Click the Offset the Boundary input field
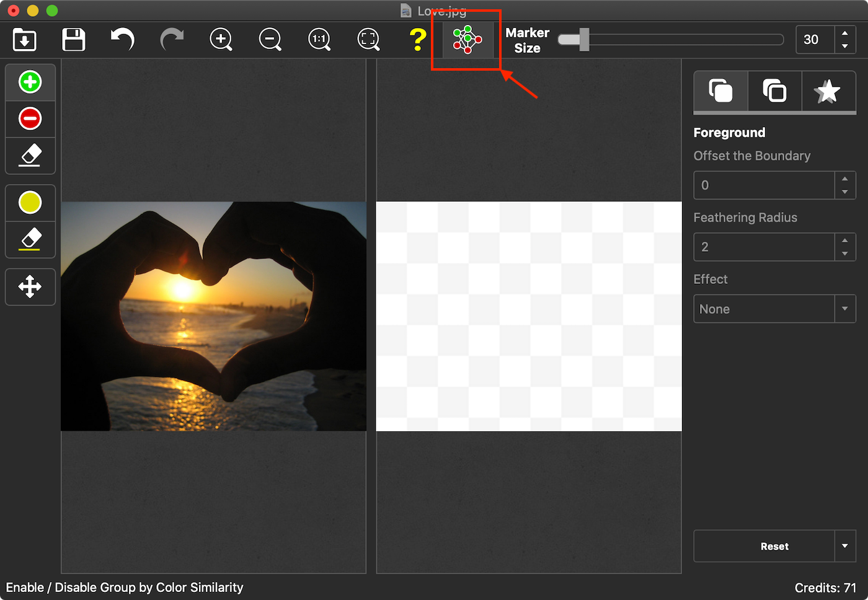The height and width of the screenshot is (600, 868). click(766, 185)
